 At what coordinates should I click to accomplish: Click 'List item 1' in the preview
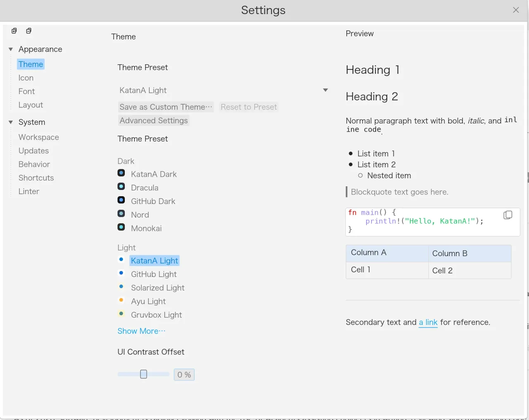click(376, 154)
